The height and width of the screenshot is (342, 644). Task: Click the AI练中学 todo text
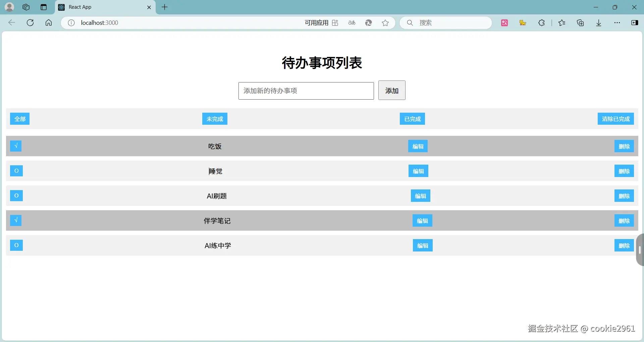click(218, 245)
